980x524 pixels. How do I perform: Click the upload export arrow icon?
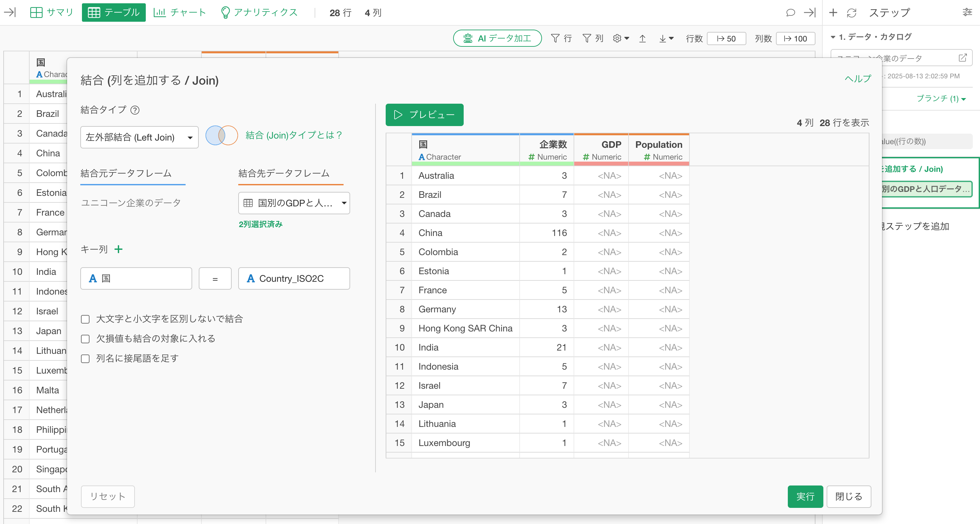[643, 38]
